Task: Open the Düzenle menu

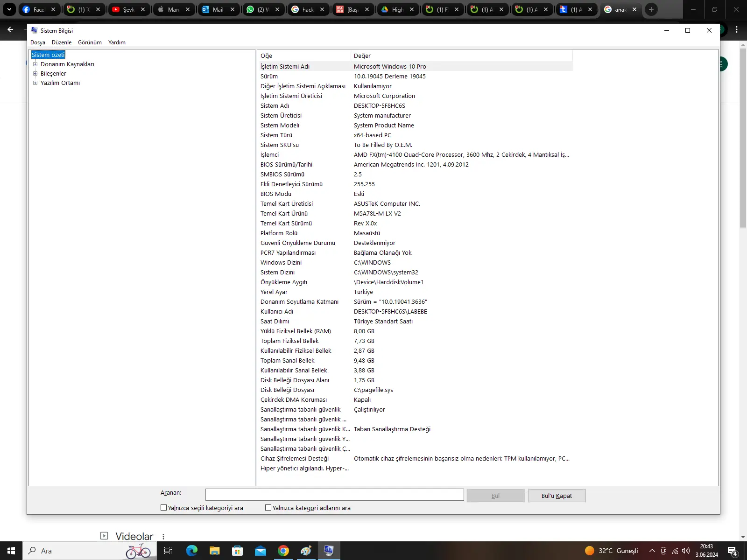Action: 62,42
